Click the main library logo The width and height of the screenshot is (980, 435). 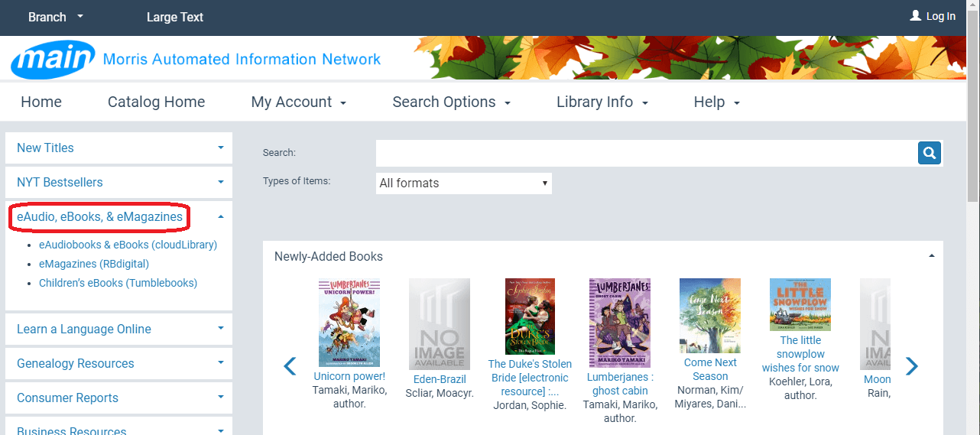pos(53,59)
